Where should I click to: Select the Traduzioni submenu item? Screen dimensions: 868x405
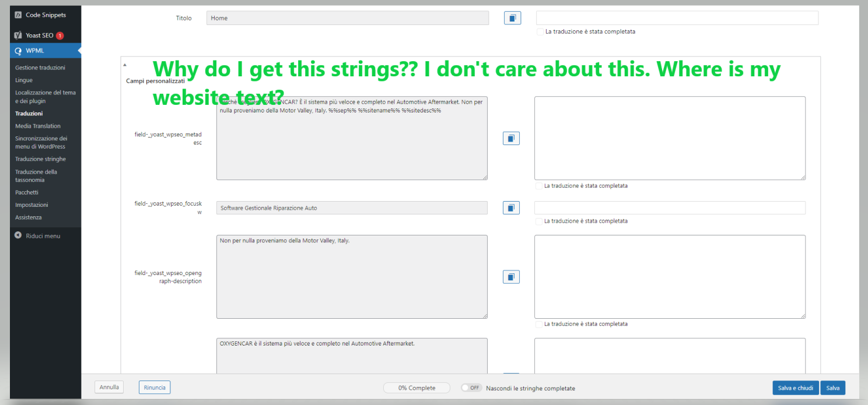click(x=29, y=114)
